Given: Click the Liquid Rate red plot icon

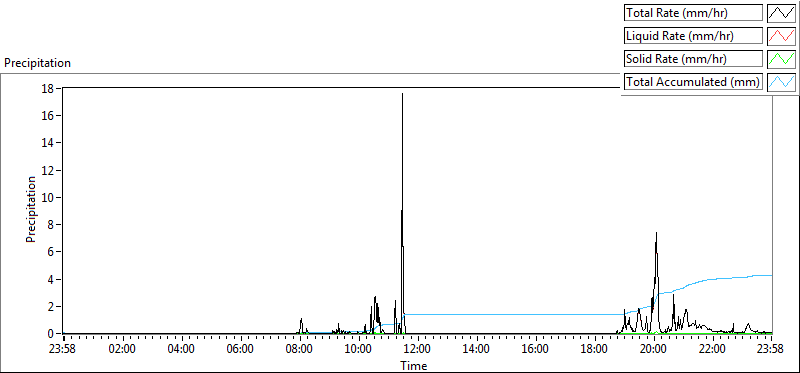Looking at the screenshot, I should 782,36.
